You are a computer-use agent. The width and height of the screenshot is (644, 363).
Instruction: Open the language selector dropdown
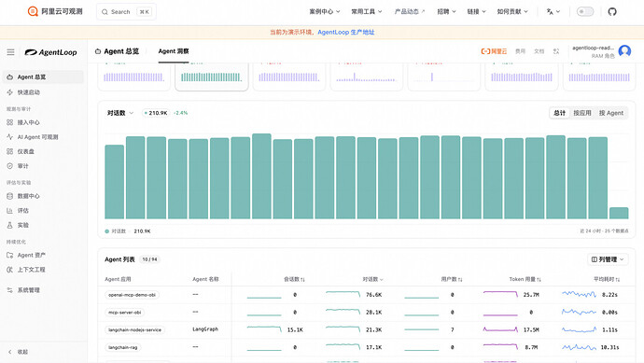553,11
